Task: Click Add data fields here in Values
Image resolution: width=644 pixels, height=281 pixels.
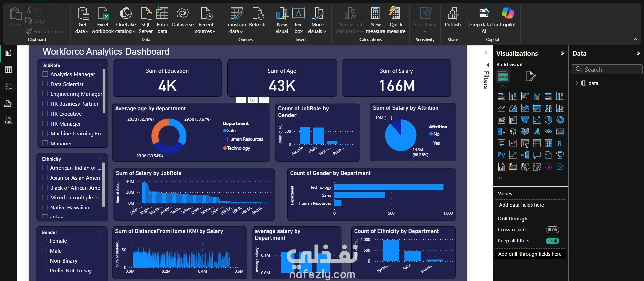Action: pos(530,205)
